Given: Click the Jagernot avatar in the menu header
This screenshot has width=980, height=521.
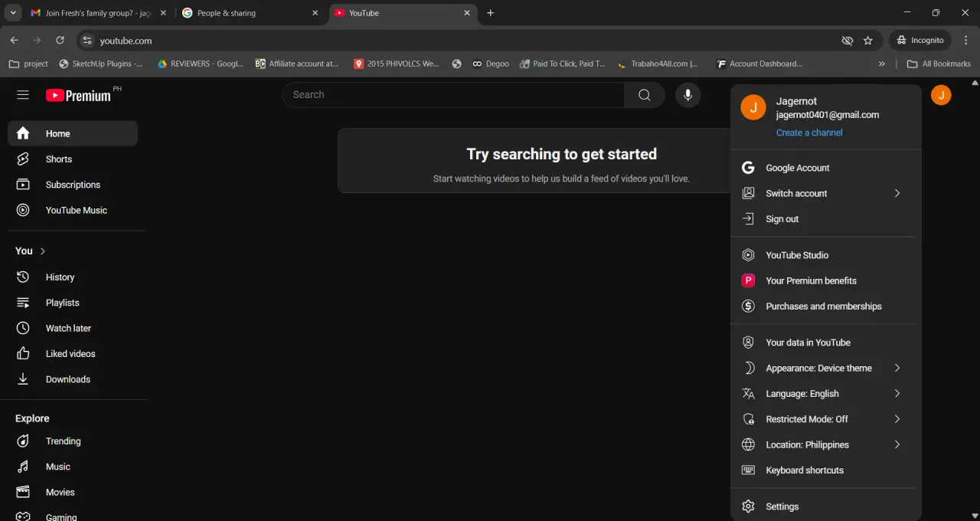Looking at the screenshot, I should pos(753,107).
